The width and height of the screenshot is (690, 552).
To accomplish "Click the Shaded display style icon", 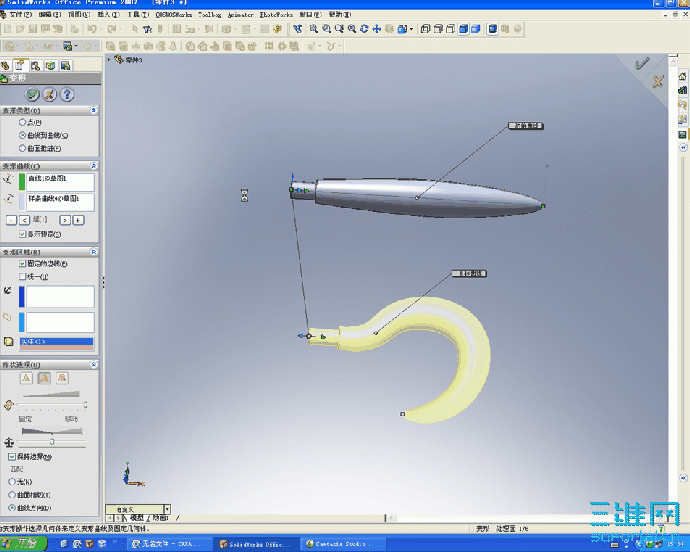I will click(x=476, y=29).
